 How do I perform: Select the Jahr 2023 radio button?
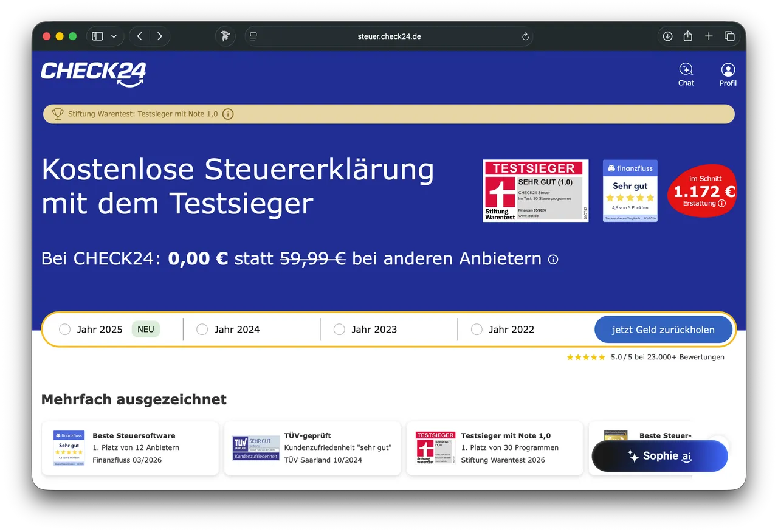pos(339,330)
